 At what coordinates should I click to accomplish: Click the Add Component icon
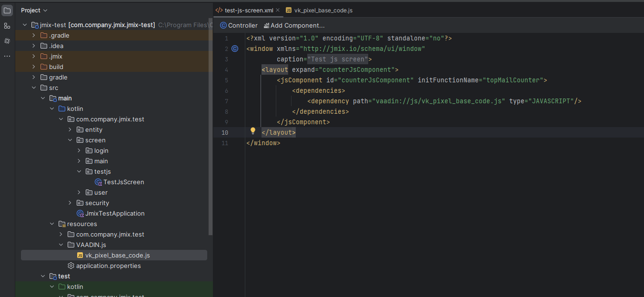(266, 25)
